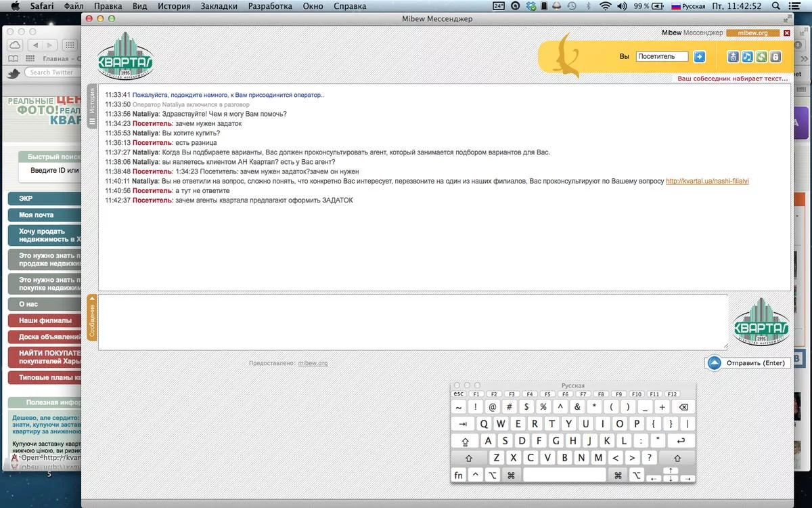The image size is (812, 508).
Task: Click the Twitter bird icon
Action: coord(13,72)
